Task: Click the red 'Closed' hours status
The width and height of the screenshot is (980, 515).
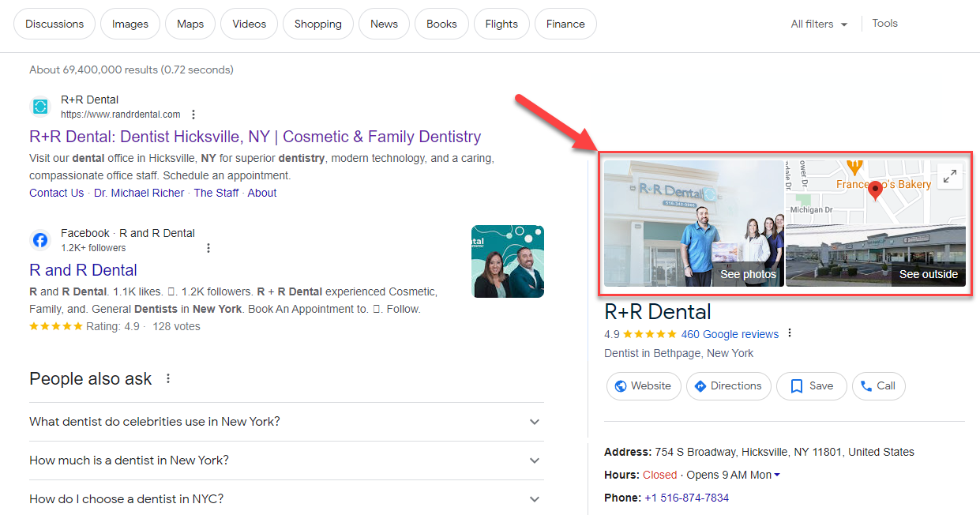Action: [x=659, y=475]
